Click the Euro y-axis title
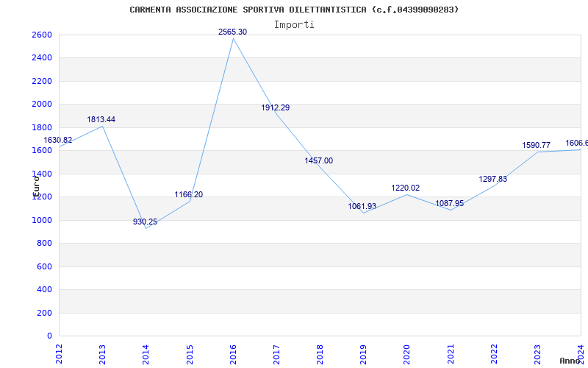Image resolution: width=588 pixels, height=368 pixels. point(35,186)
